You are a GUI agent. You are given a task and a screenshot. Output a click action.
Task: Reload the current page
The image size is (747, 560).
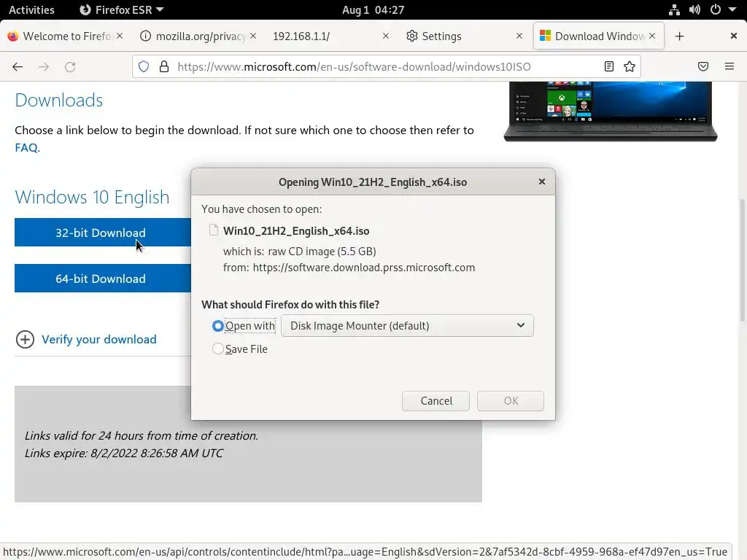pos(70,66)
